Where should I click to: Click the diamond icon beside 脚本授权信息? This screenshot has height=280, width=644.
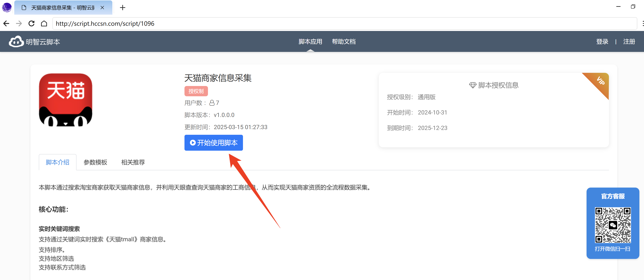click(473, 85)
